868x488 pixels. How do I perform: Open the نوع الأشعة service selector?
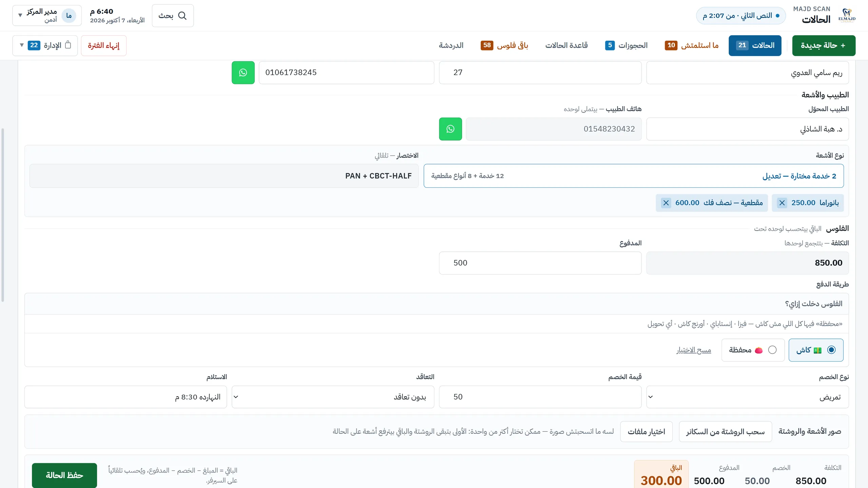pyautogui.click(x=633, y=176)
